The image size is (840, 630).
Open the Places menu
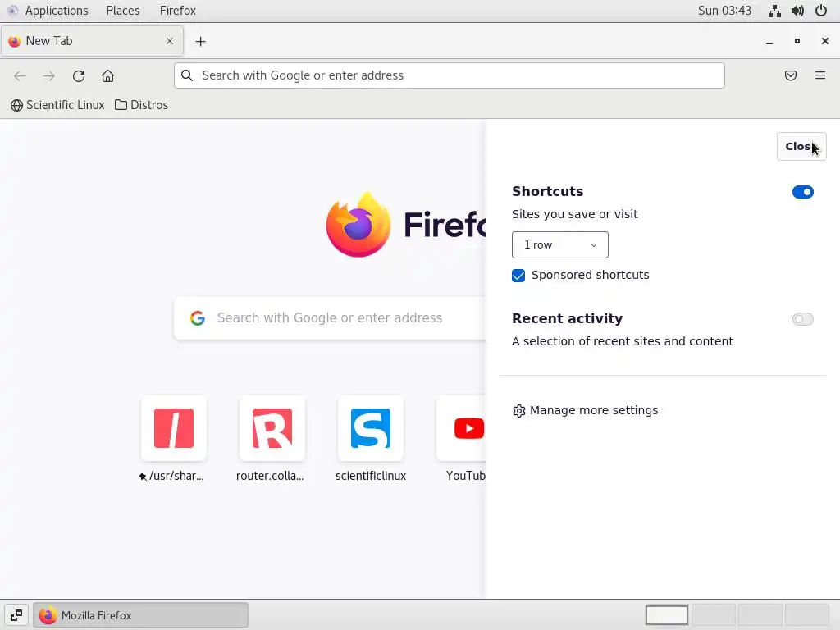pyautogui.click(x=123, y=11)
